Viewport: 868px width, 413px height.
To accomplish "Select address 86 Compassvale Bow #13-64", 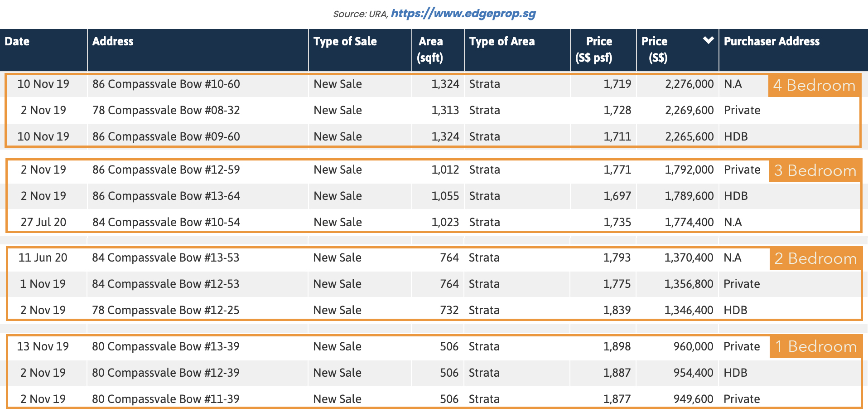I will coord(166,196).
